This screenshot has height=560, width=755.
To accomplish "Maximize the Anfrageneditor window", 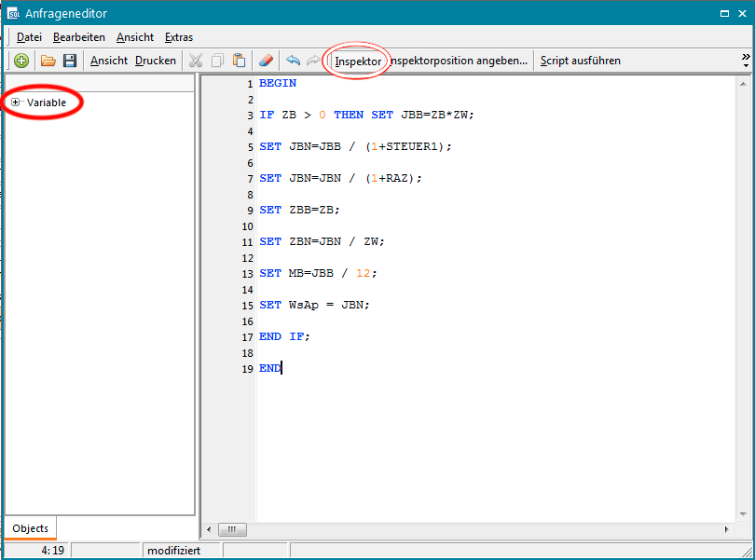I will (x=724, y=13).
